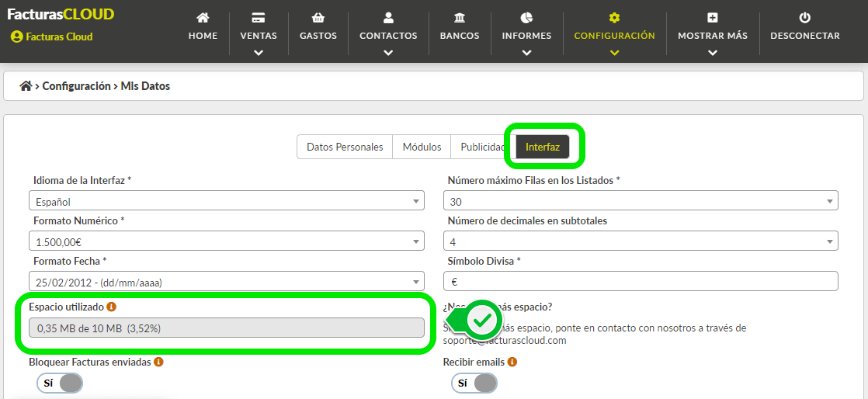868x399 pixels.
Task: Click the Configuración breadcrumb link
Action: (76, 86)
